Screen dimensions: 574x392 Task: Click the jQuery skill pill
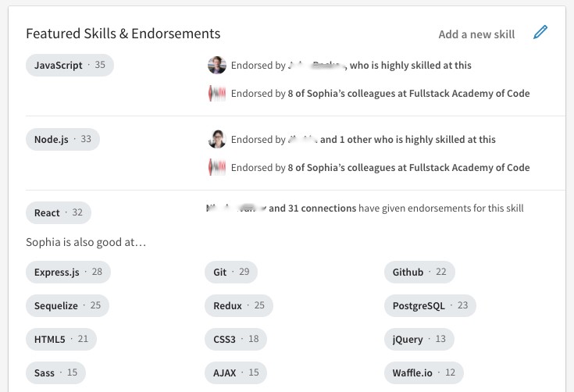(x=419, y=340)
